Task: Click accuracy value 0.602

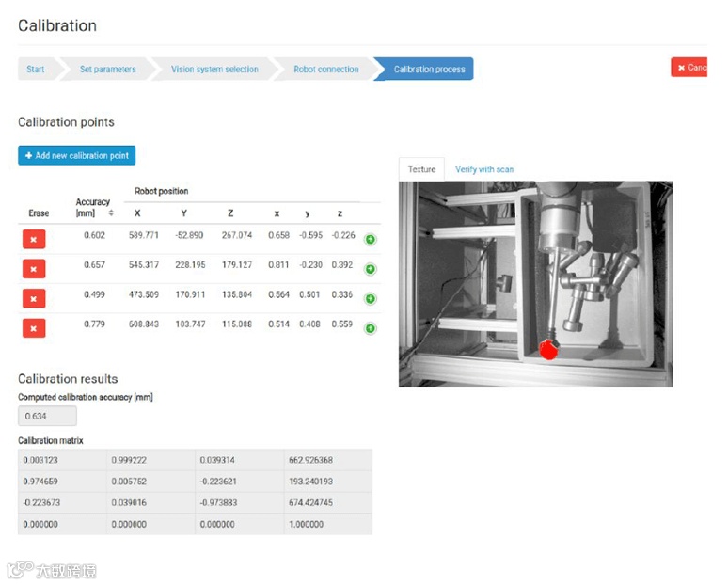Action: tap(94, 235)
